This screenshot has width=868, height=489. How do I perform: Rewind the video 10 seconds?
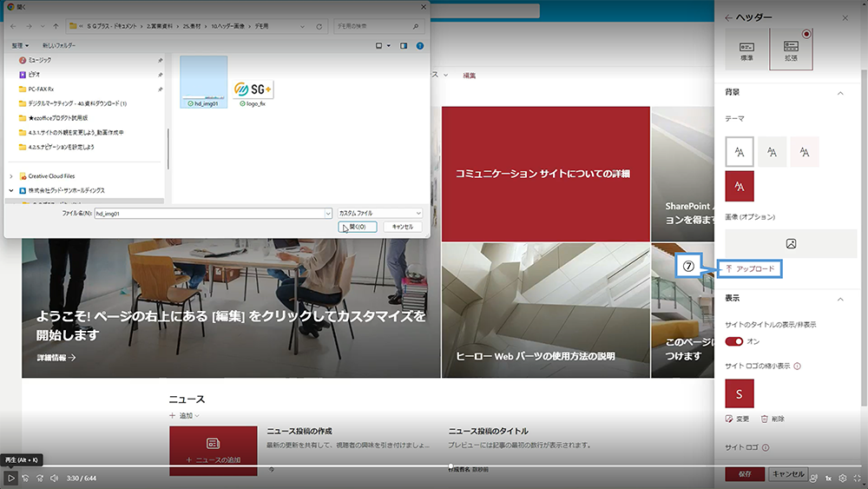tap(25, 478)
